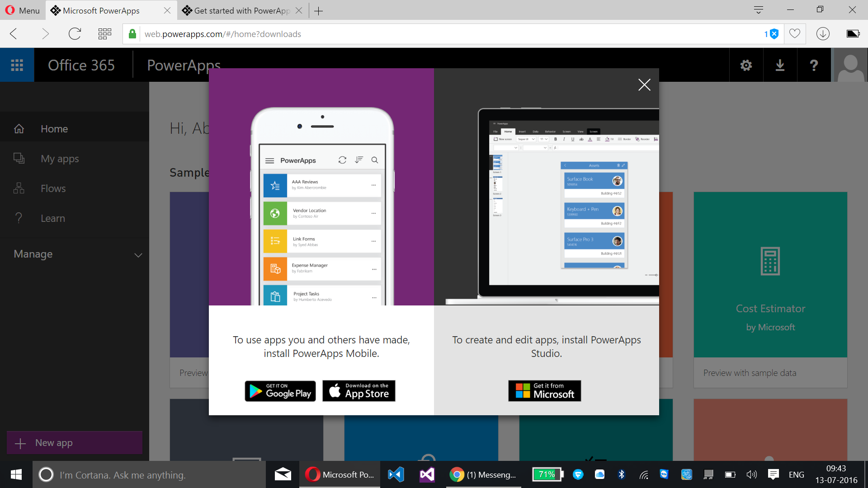Viewport: 868px width, 488px height.
Task: Open the Mail app in the taskbar
Action: coord(283,474)
